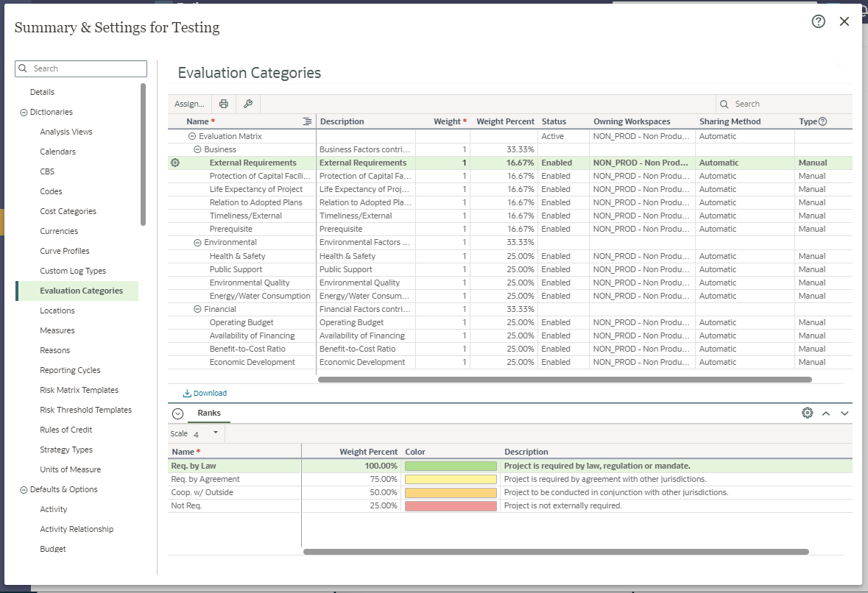868x593 pixels.
Task: Click the help question mark icon
Action: [x=818, y=21]
